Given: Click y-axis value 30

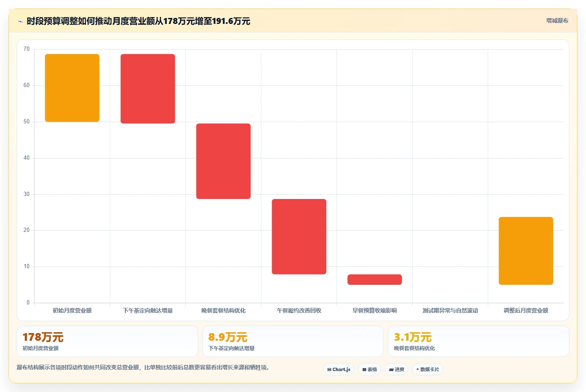Looking at the screenshot, I should (26, 194).
